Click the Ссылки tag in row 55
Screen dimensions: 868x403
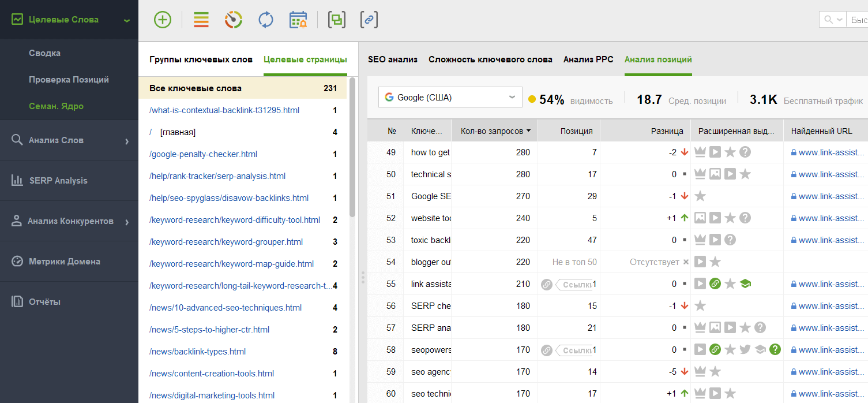574,284
